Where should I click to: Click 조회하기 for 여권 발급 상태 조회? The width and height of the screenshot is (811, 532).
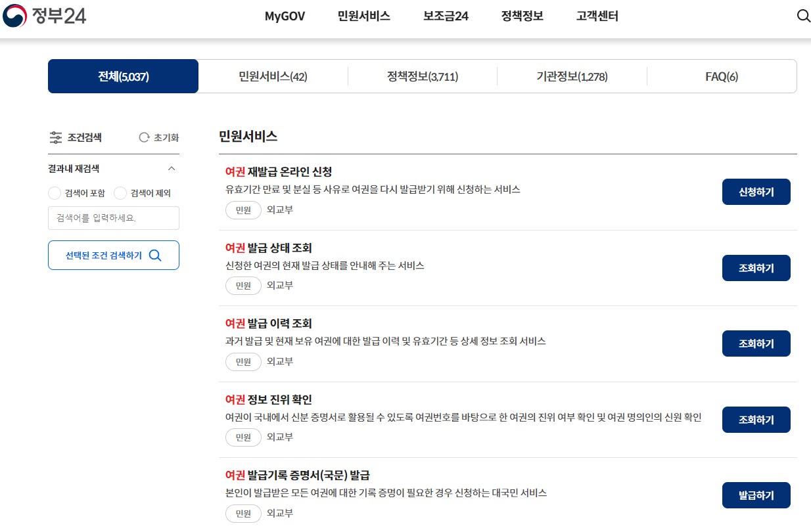pyautogui.click(x=756, y=268)
